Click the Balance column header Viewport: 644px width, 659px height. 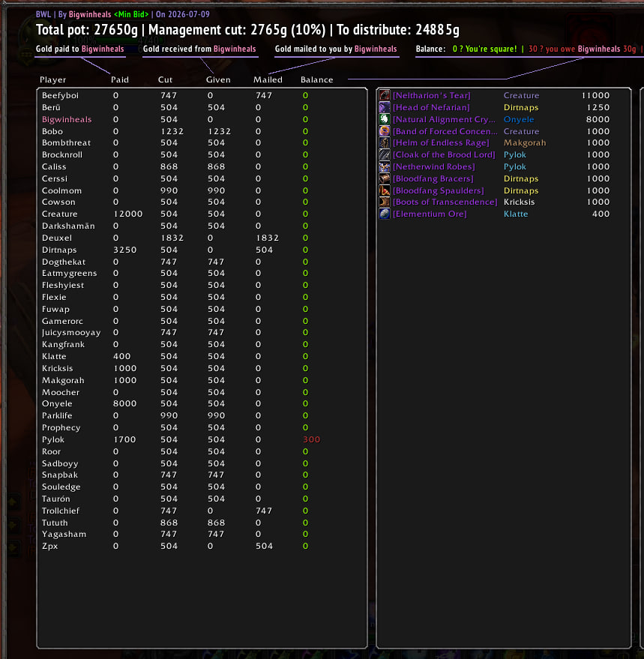click(317, 80)
